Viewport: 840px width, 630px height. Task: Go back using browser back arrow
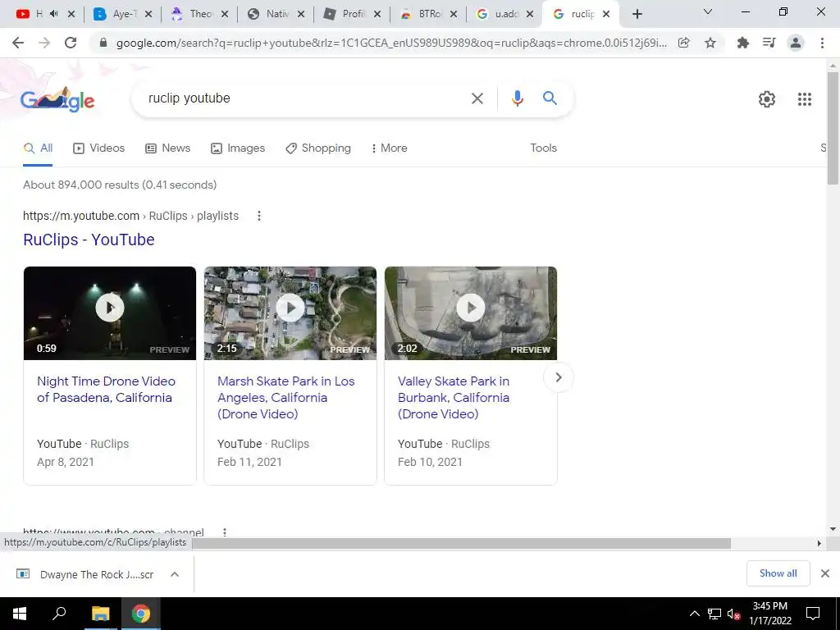coord(18,43)
